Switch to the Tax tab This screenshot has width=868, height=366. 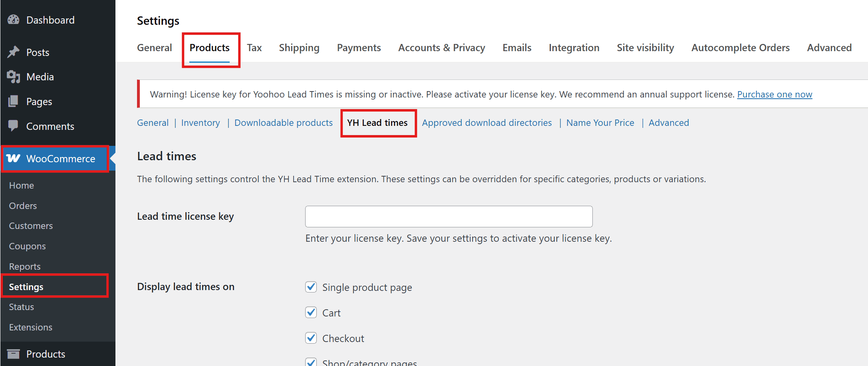254,48
